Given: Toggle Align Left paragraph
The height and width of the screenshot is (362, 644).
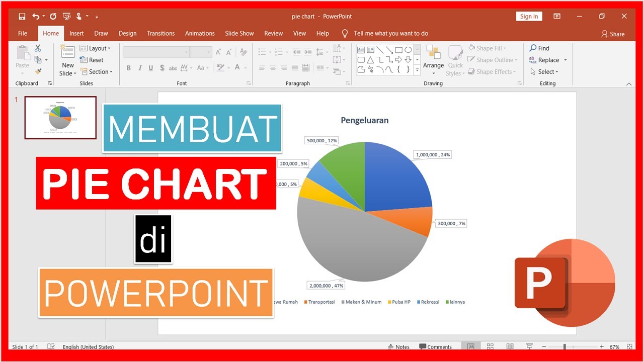Looking at the screenshot, I should click(x=262, y=68).
